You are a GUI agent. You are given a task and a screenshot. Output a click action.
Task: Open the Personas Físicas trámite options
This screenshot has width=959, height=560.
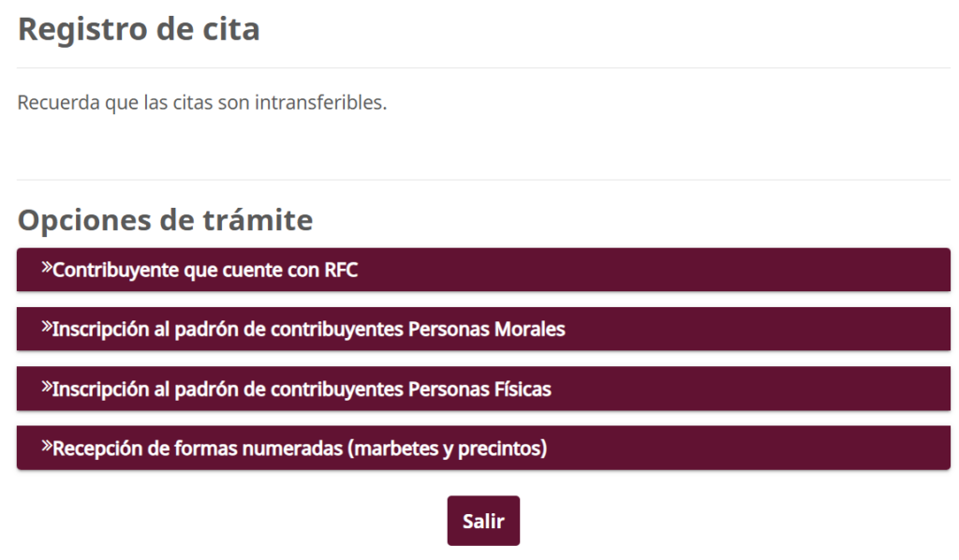[x=479, y=388]
